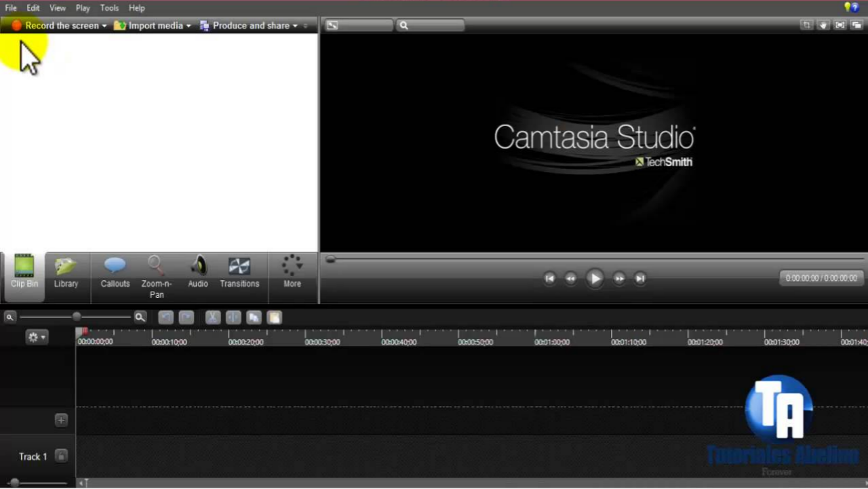Click Produce and share button
The image size is (868, 489).
(244, 26)
